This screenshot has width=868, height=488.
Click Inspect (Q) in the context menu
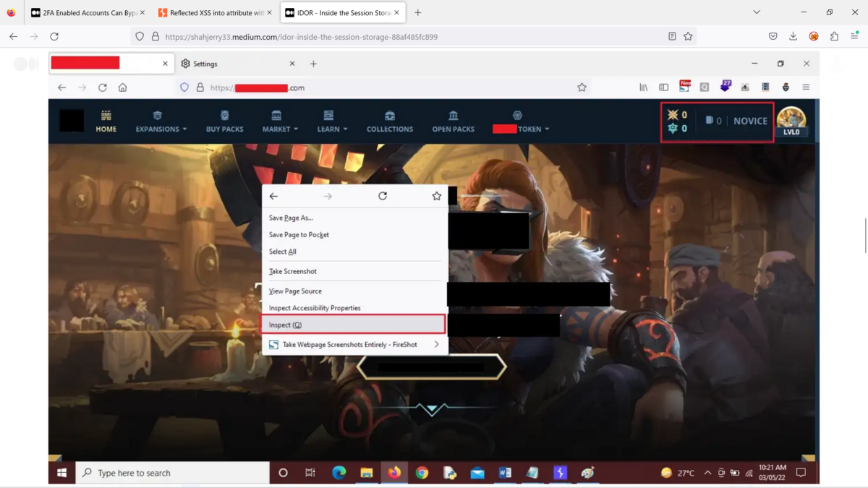pyautogui.click(x=353, y=325)
